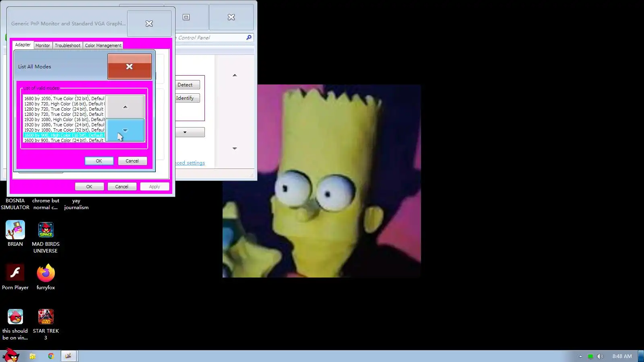Image resolution: width=644 pixels, height=362 pixels.
Task: Select mode 1280 by 720 True Color 32 bit
Action: (x=64, y=114)
